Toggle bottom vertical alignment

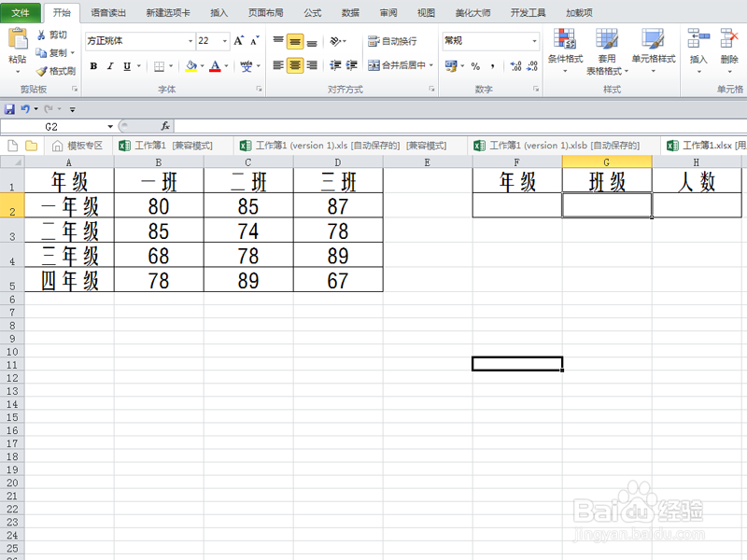pyautogui.click(x=312, y=41)
